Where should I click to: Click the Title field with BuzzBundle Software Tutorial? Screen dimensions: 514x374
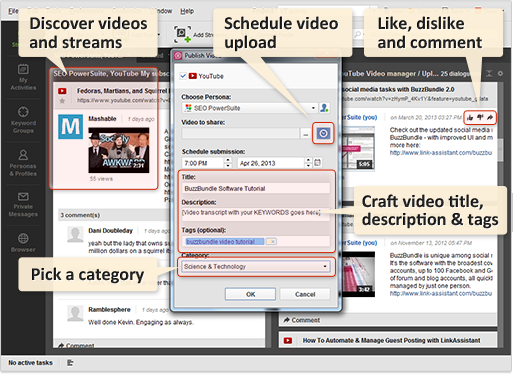[x=256, y=188]
